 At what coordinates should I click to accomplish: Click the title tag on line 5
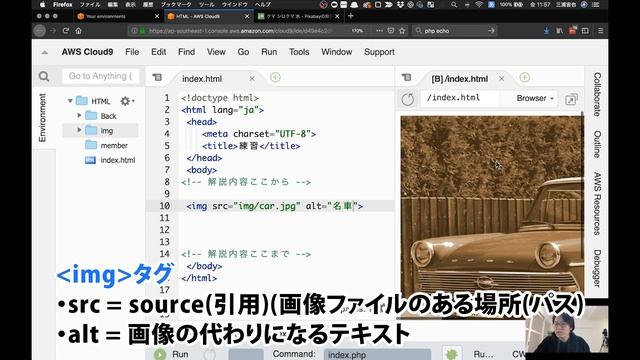click(x=251, y=146)
